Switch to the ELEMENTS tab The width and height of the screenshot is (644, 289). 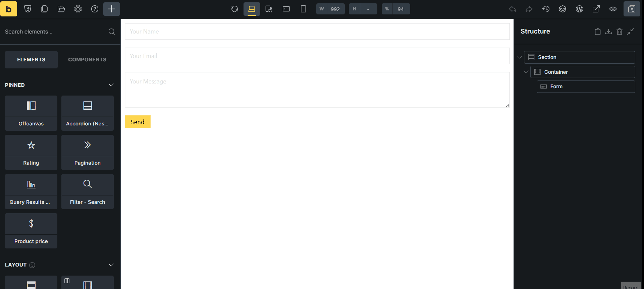click(31, 60)
